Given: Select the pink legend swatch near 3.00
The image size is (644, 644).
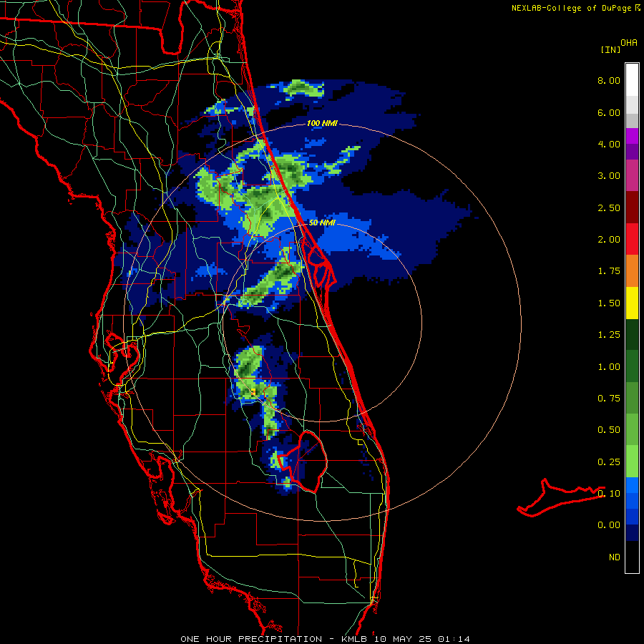Looking at the screenshot, I should pyautogui.click(x=632, y=175).
